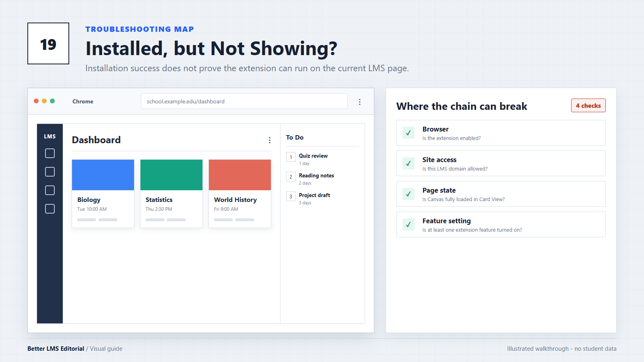Open the Quiz review to-do item
644x362 pixels.
(x=313, y=159)
